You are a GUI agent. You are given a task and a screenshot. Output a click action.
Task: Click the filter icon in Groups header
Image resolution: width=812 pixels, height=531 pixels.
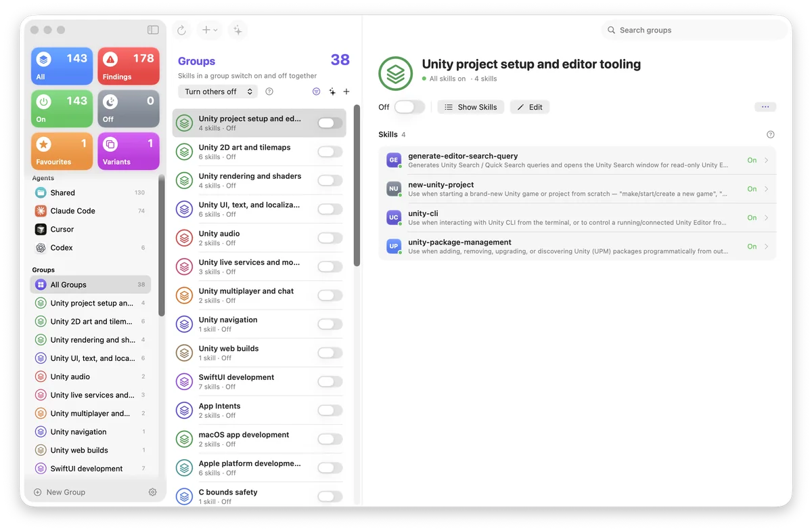pos(316,91)
